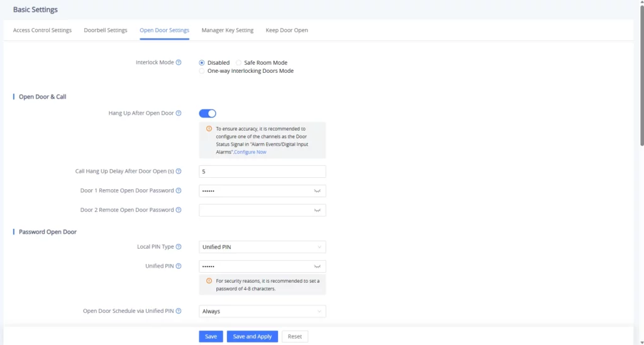Click the orange warning icon in Door Status notice
The width and height of the screenshot is (644, 345).
(x=209, y=128)
